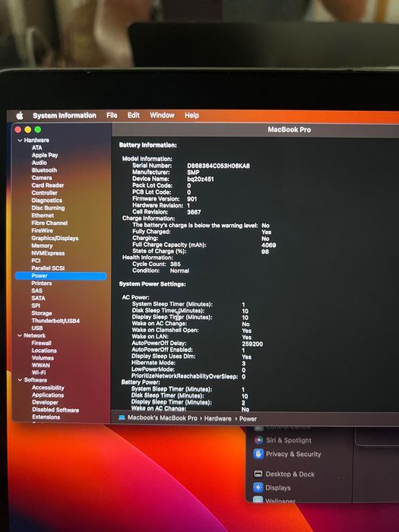Select Locations under Network
The width and height of the screenshot is (399, 532).
[44, 350]
